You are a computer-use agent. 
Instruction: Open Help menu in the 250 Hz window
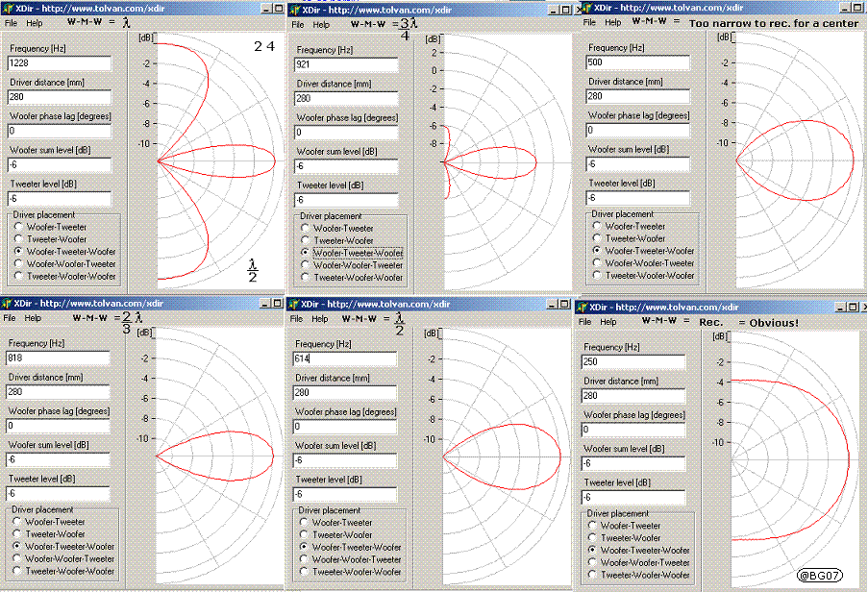(608, 322)
